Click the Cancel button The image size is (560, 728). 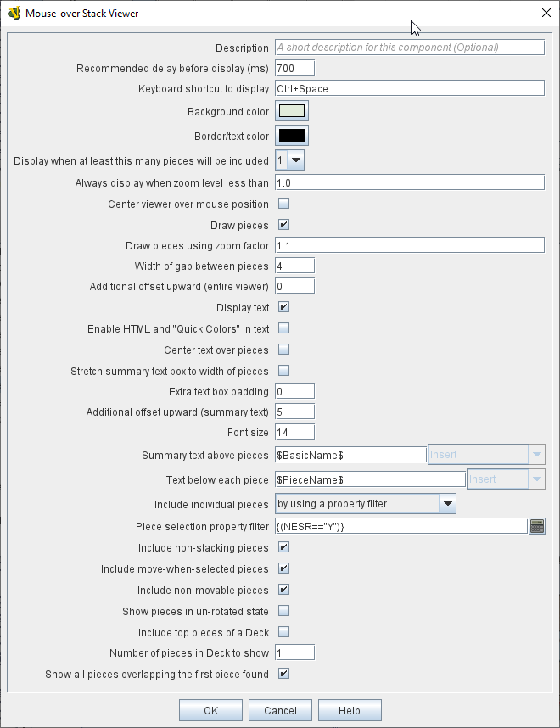click(x=281, y=710)
